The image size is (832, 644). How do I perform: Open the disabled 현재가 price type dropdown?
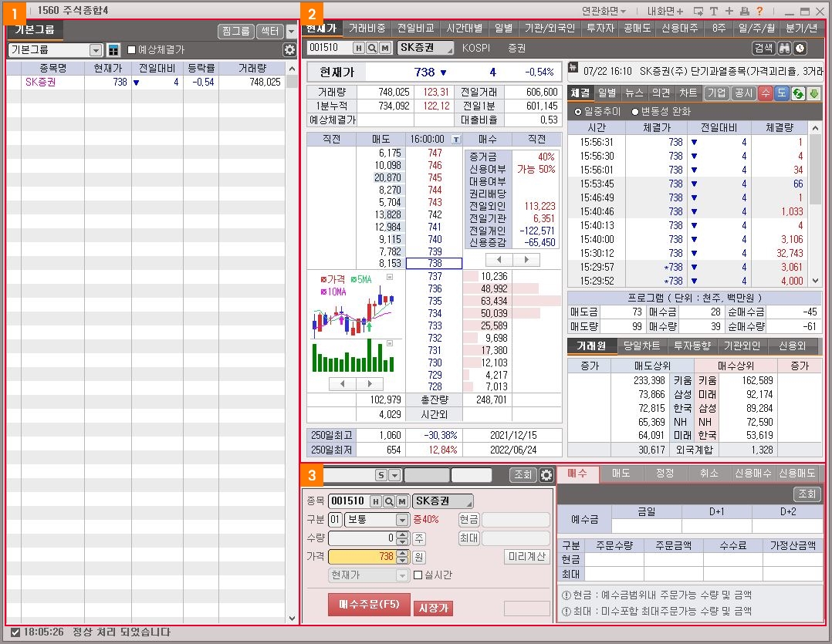[402, 575]
